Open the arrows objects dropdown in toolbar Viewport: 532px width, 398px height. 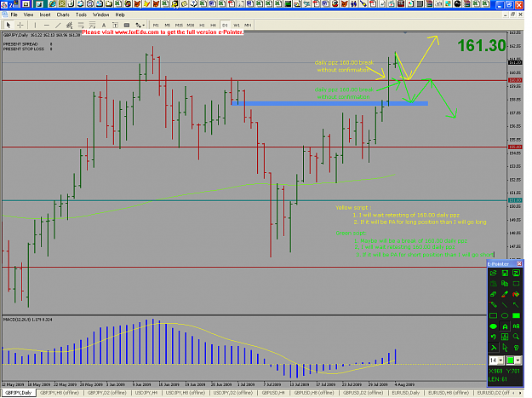pos(140,25)
